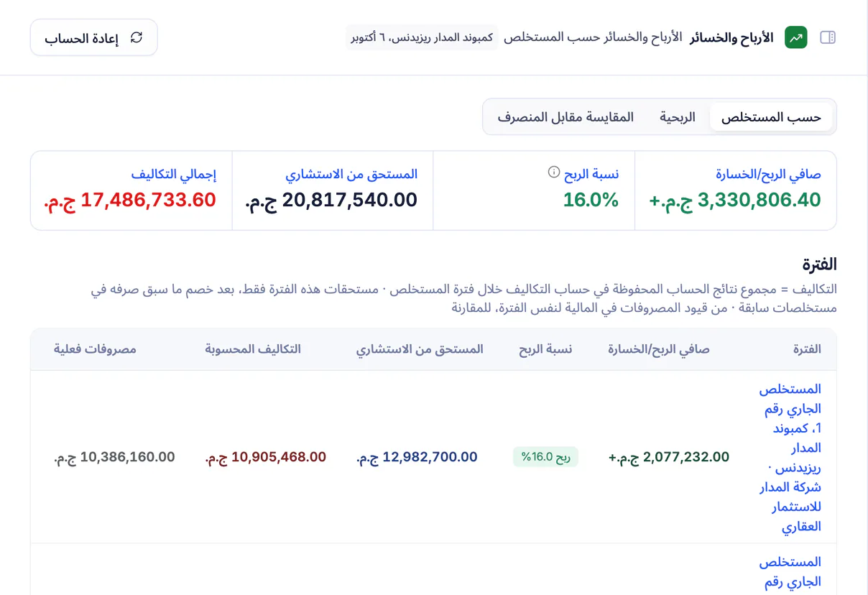Click the 16.0% profit ratio summary value
This screenshot has width=868, height=595.
click(x=591, y=200)
